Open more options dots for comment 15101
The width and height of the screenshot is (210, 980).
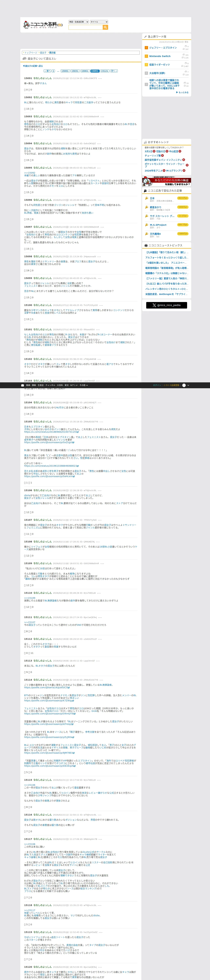coord(98,329)
